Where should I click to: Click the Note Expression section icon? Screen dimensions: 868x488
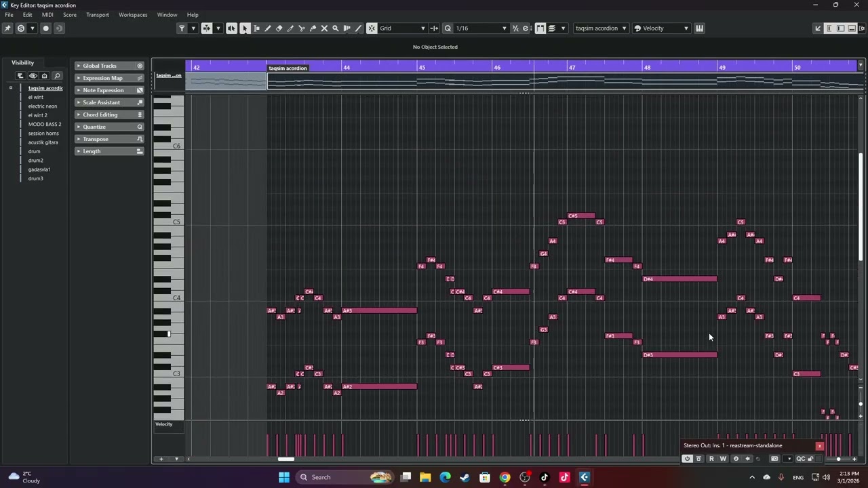pyautogui.click(x=140, y=90)
